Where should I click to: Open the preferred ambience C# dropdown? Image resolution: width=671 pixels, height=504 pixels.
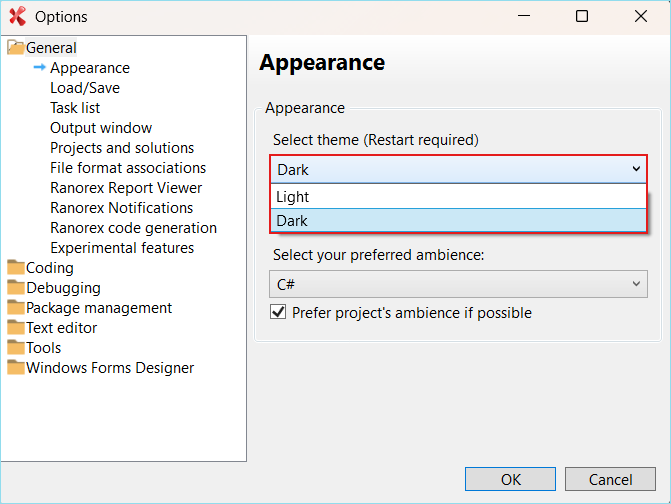point(458,285)
